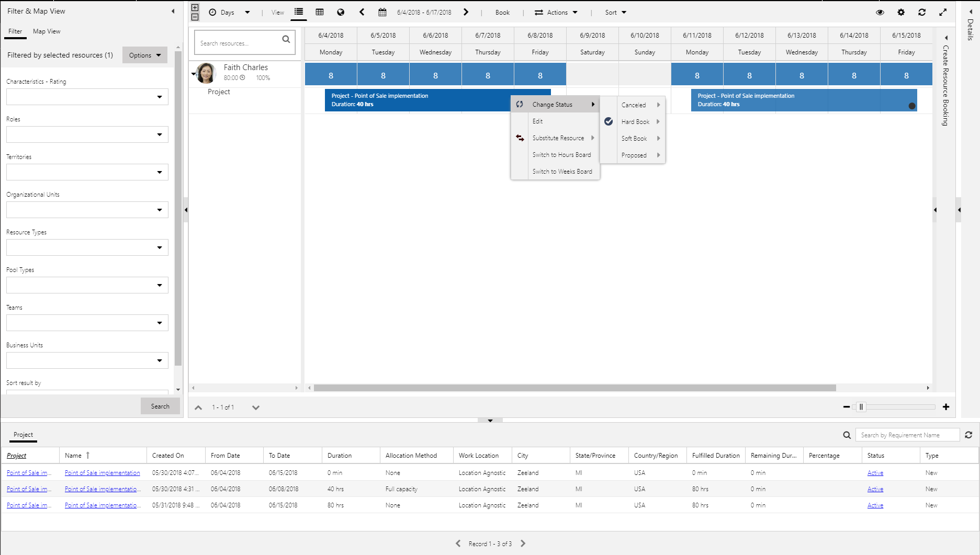Select Switch to Hours Board

555,155
